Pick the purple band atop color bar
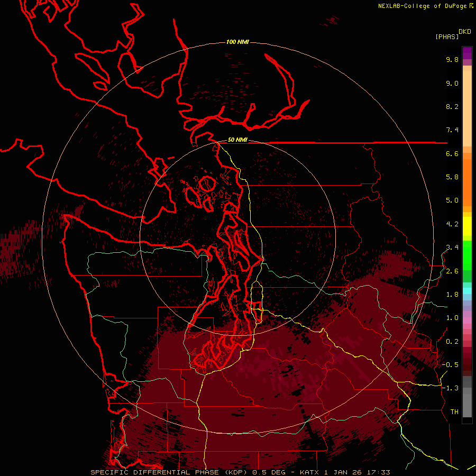The image size is (476, 476). coord(467,53)
